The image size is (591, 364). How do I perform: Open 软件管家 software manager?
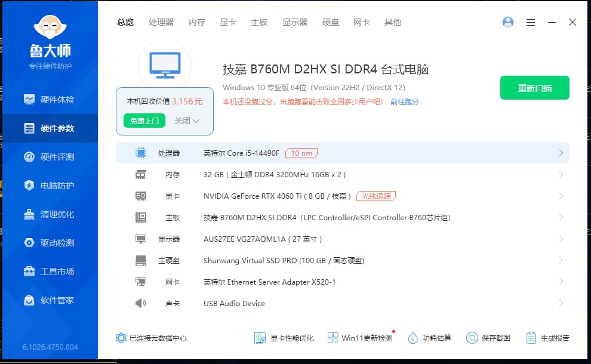point(49,300)
